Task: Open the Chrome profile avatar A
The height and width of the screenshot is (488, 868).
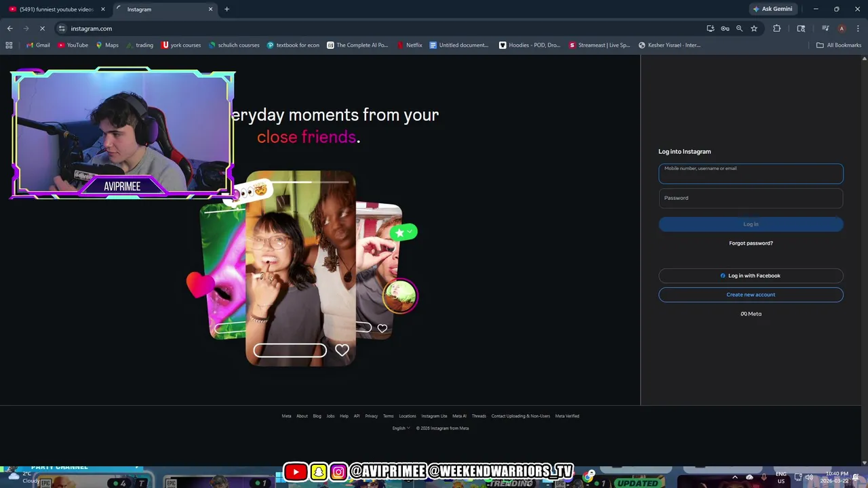Action: [842, 28]
